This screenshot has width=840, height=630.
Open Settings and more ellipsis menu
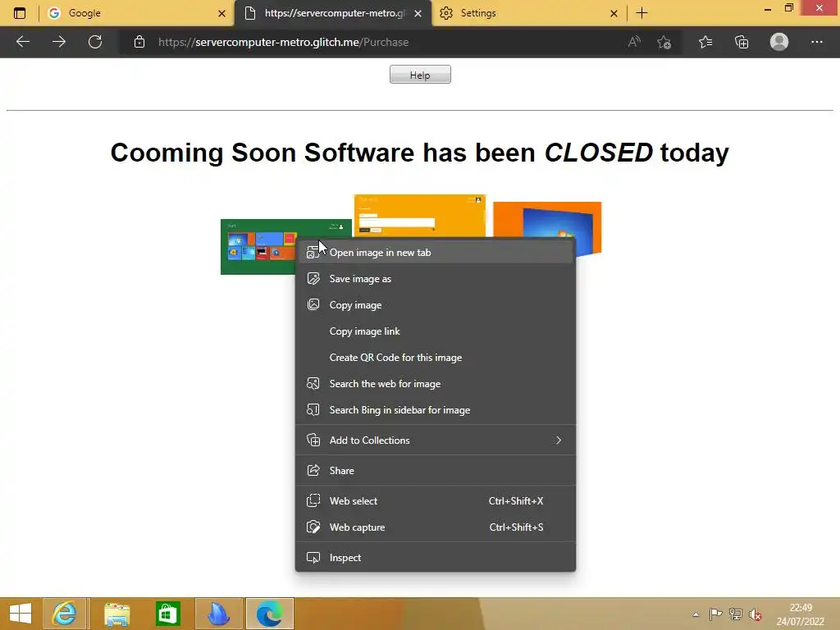[816, 42]
